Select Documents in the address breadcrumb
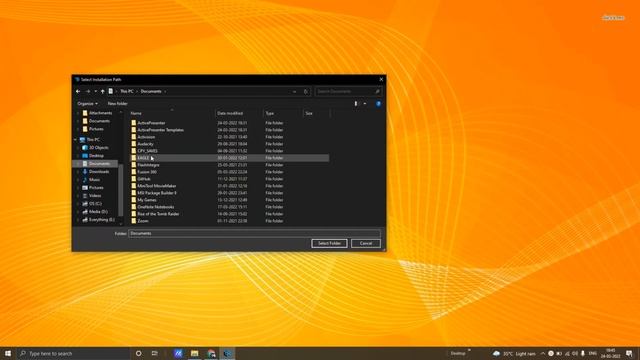Screen dimensions: 640x360 pyautogui.click(x=151, y=91)
